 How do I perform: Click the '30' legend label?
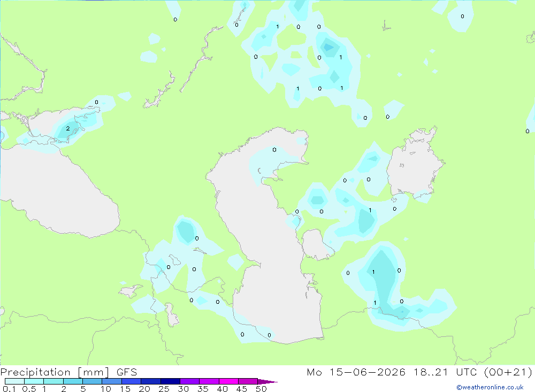tap(183, 389)
